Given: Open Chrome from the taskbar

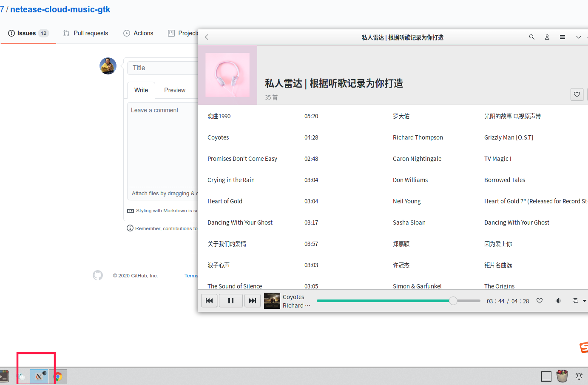Looking at the screenshot, I should tap(58, 376).
